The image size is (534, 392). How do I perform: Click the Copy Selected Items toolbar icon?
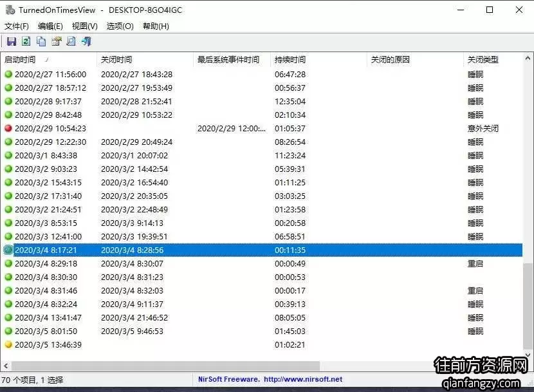[x=41, y=42]
